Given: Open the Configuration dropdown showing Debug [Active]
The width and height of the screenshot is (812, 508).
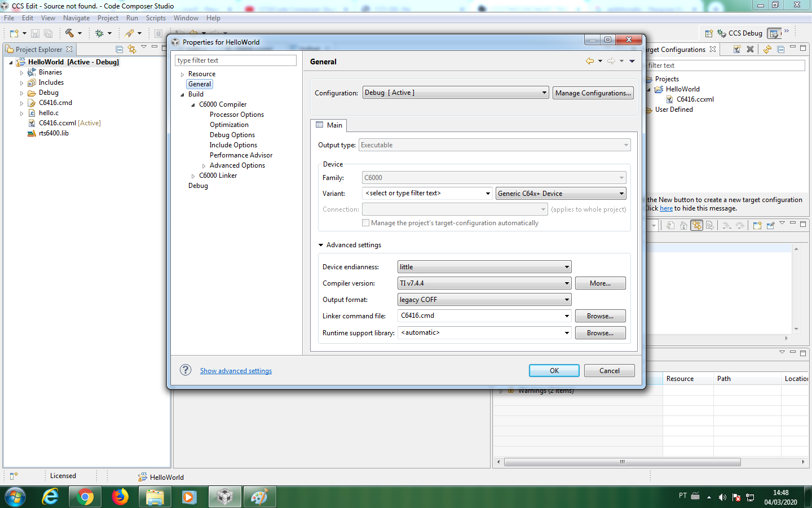Looking at the screenshot, I should coord(456,93).
